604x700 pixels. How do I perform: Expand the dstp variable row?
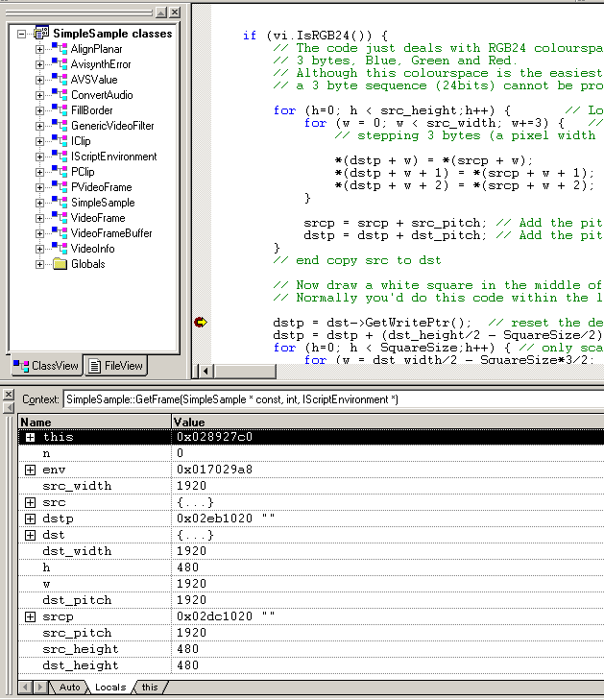point(30,519)
